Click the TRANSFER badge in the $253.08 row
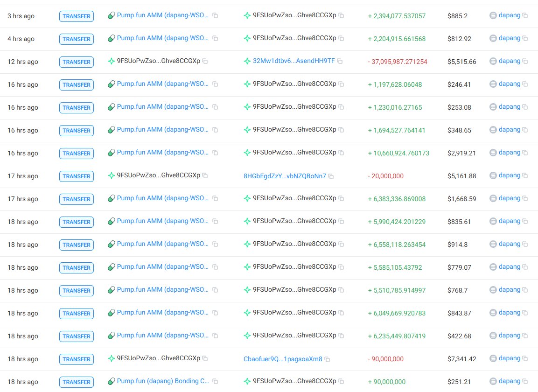Viewport: 538px width, 392px height. tap(77, 107)
